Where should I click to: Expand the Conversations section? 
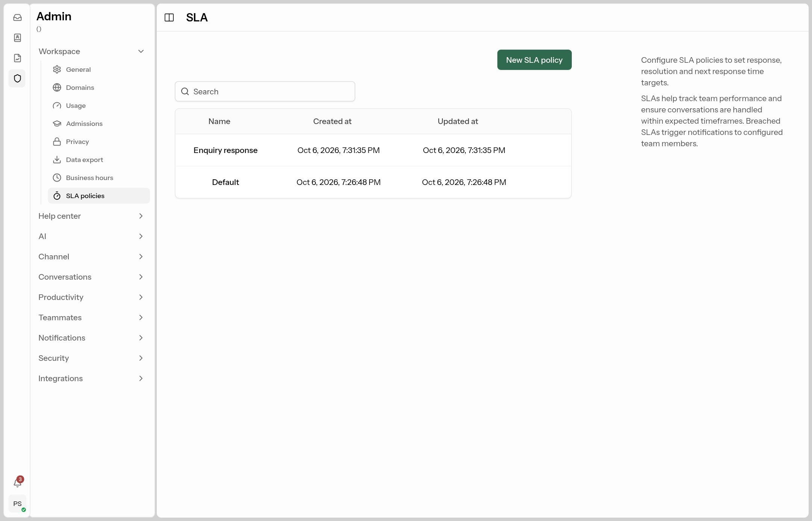pos(91,277)
